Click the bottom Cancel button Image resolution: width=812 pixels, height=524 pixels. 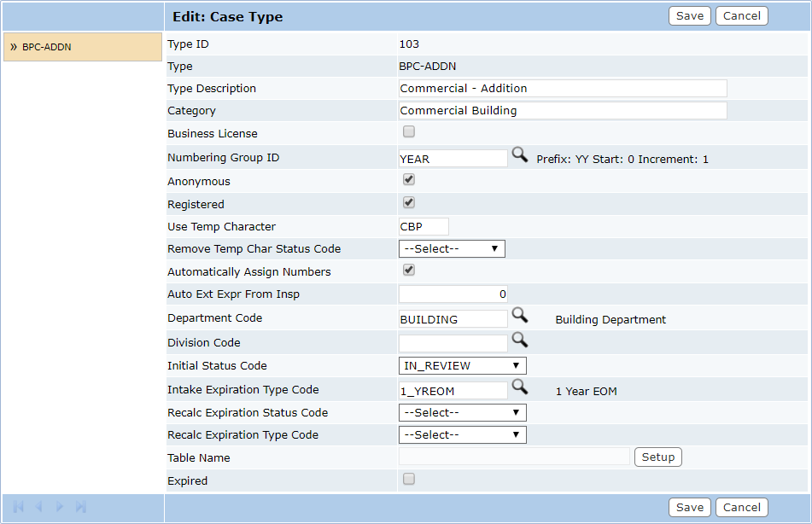(x=741, y=507)
